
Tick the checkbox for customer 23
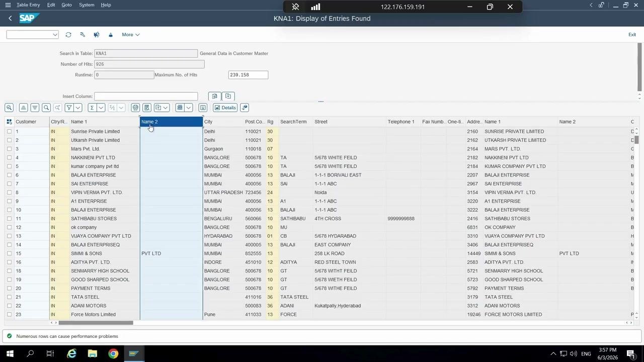pyautogui.click(x=9, y=315)
